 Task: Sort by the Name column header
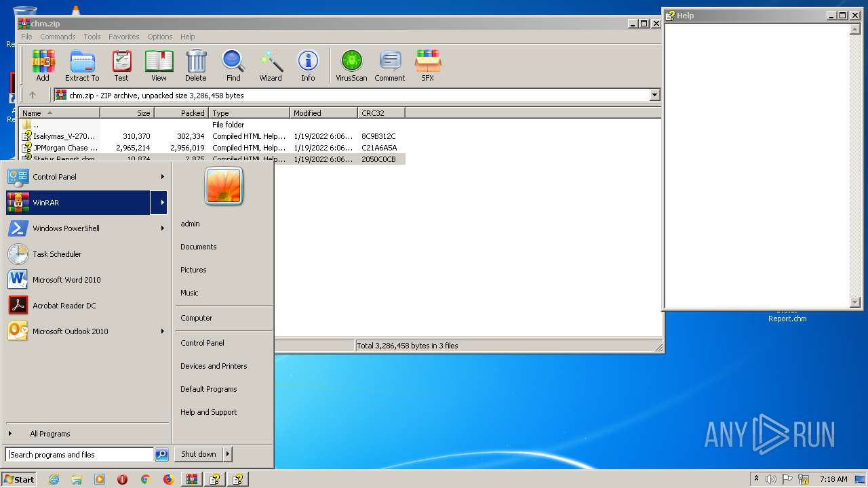click(60, 113)
